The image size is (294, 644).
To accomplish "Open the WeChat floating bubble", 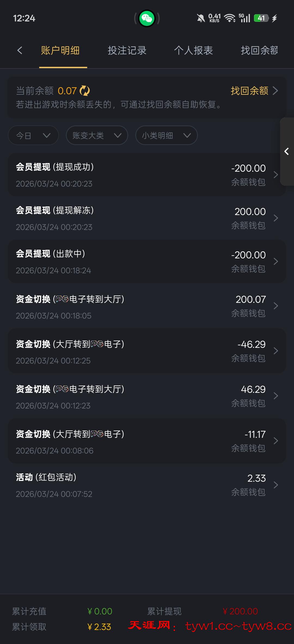I will point(147,19).
